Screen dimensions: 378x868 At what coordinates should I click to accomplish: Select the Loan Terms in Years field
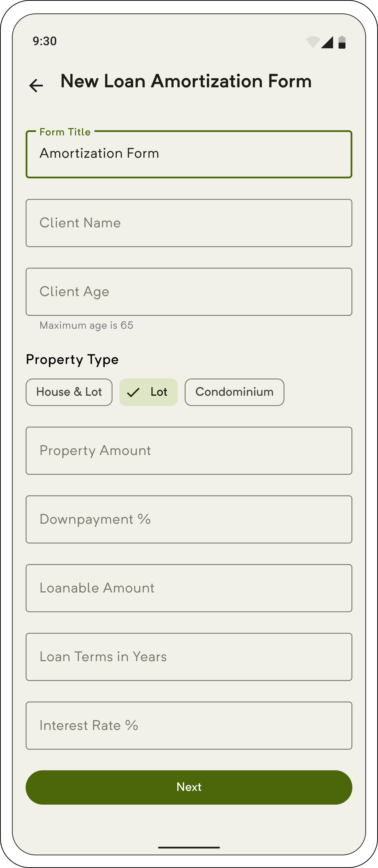189,657
